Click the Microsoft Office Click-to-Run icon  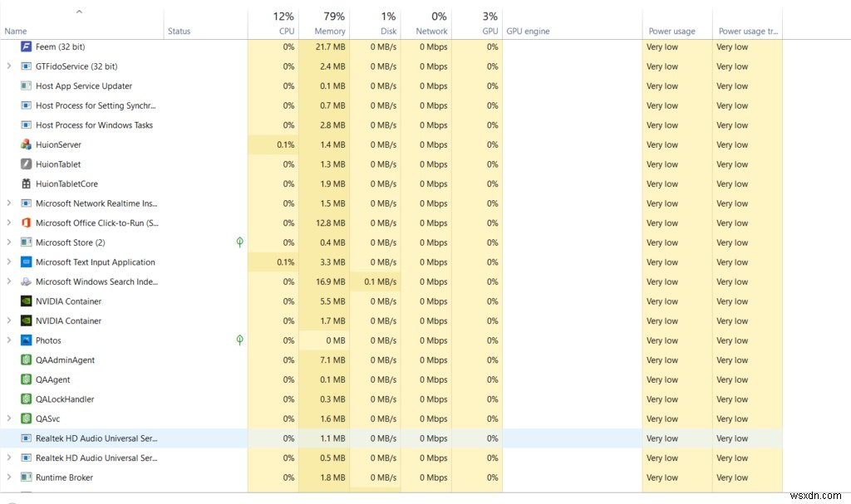click(x=25, y=223)
